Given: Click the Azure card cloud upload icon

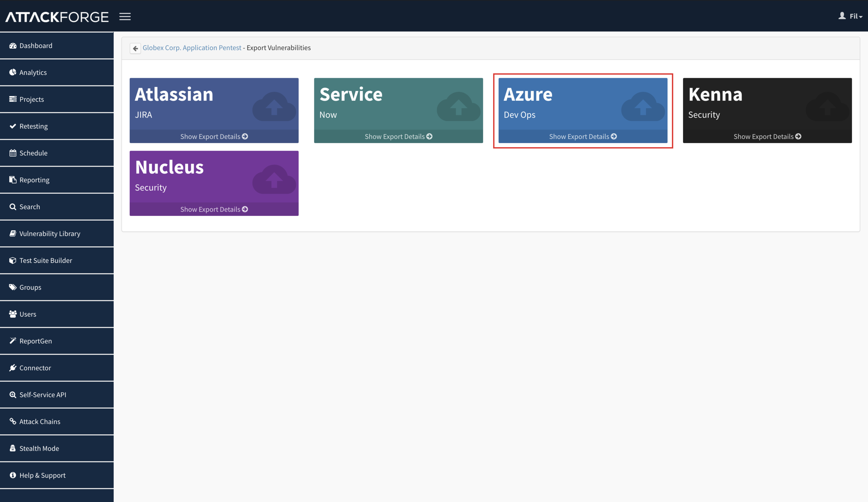Looking at the screenshot, I should pyautogui.click(x=643, y=106).
